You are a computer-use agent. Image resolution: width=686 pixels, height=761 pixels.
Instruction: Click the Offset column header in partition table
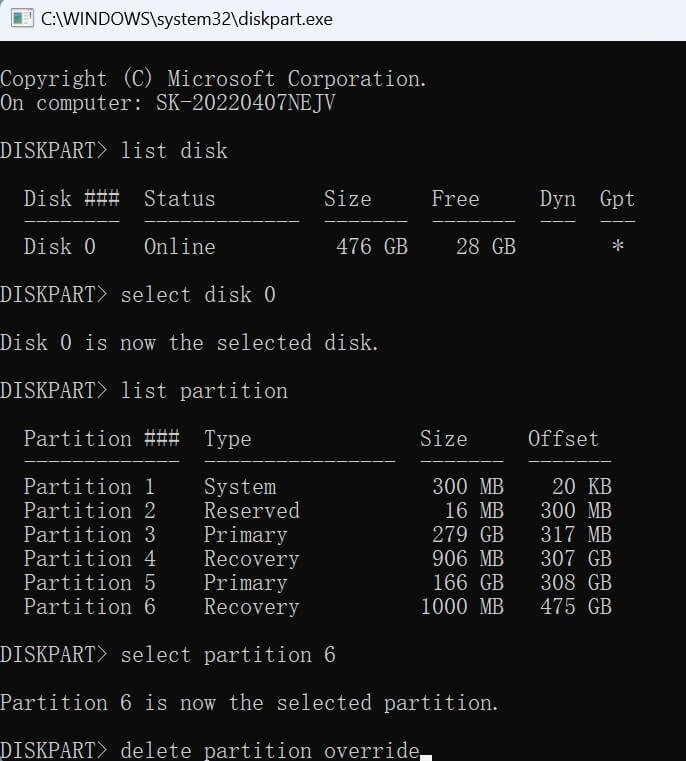tap(563, 439)
